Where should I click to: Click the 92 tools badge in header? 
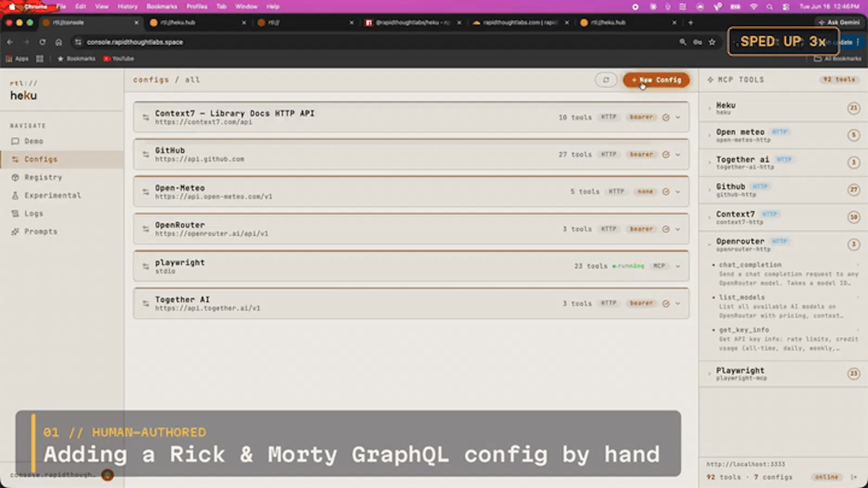pyautogui.click(x=839, y=80)
